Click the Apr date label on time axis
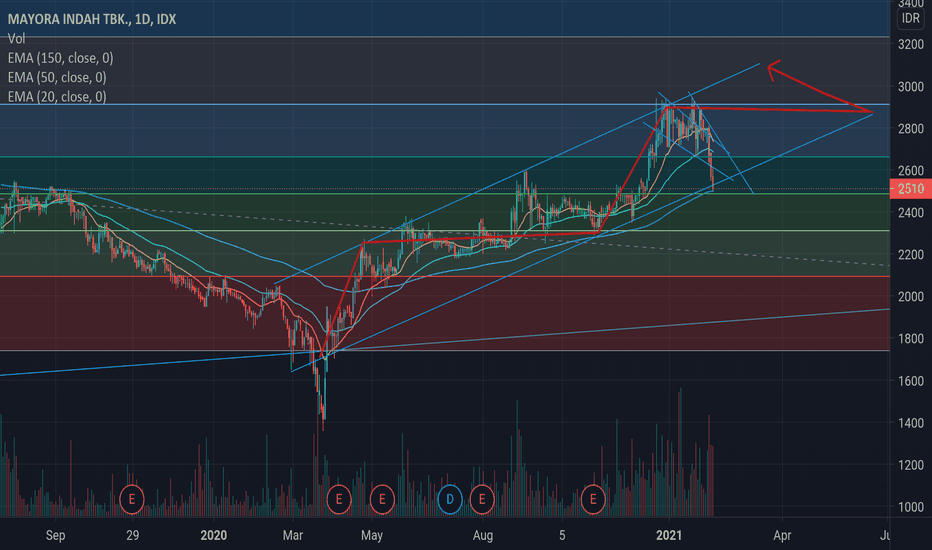The image size is (932, 550). pyautogui.click(x=782, y=535)
